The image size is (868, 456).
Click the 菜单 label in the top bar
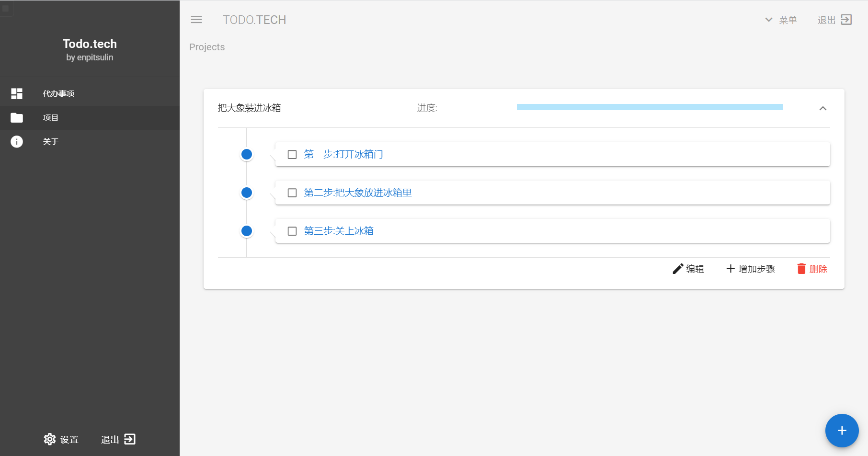tap(788, 20)
